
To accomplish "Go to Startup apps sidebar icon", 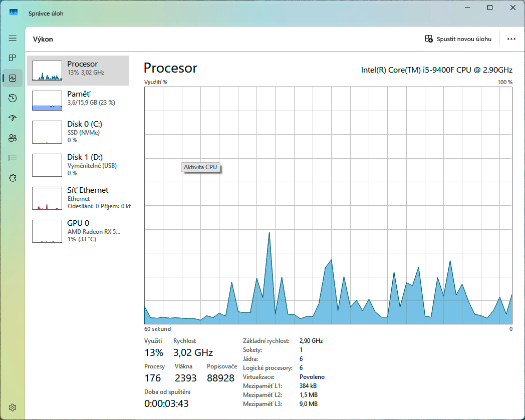I will point(13,118).
